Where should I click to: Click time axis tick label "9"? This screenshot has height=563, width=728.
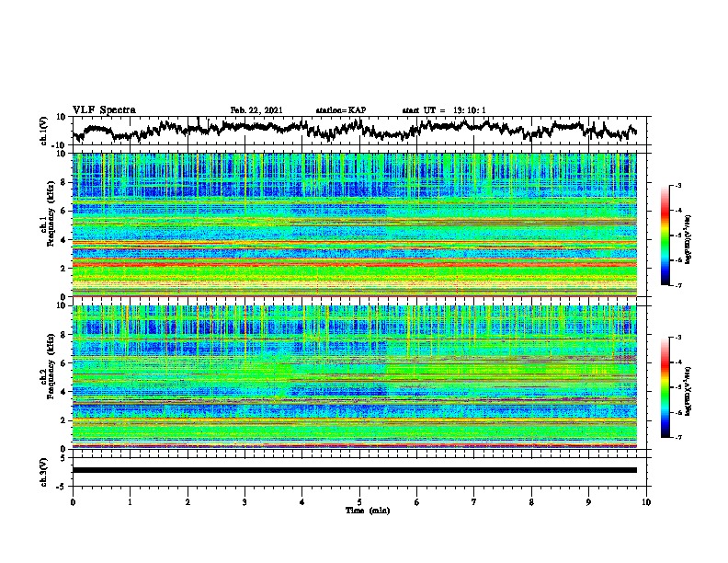(x=588, y=502)
